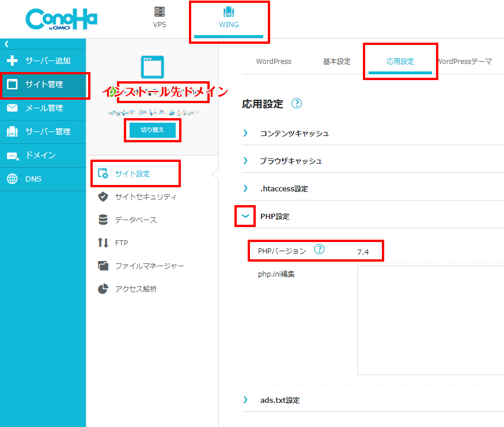Click the FTP up-down arrows icon
The image size is (504, 427).
pos(103,243)
